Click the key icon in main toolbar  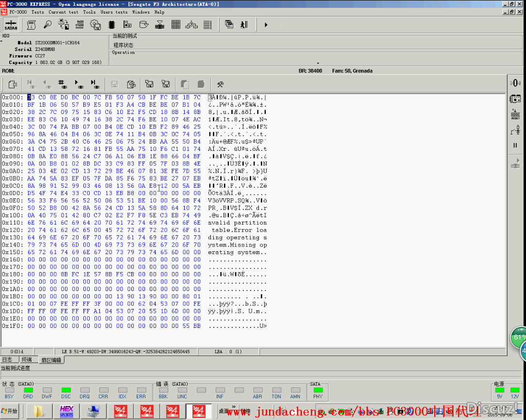click(x=48, y=24)
